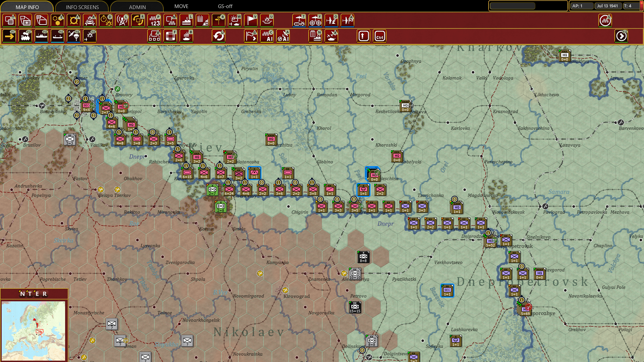The height and width of the screenshot is (362, 644).
Task: Select the air transfer plane-with-flag icon (A)
Action: click(348, 20)
